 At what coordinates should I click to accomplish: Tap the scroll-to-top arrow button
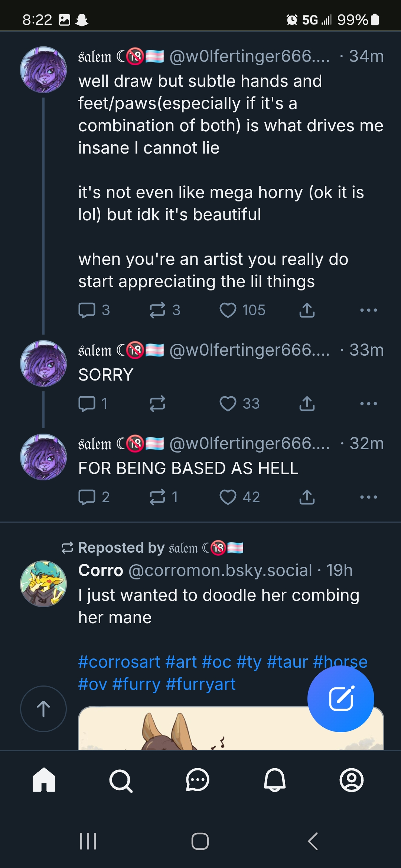[x=43, y=709]
